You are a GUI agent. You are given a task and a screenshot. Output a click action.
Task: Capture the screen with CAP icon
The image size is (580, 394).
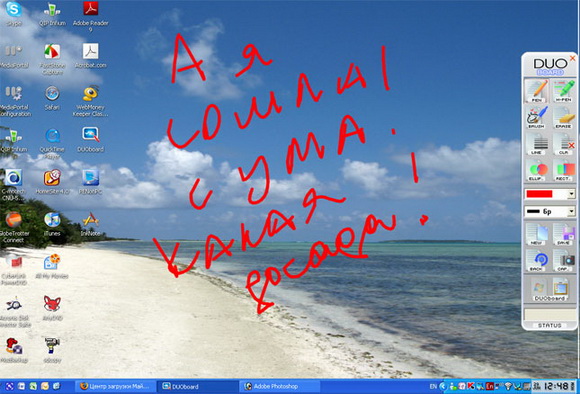point(563,260)
